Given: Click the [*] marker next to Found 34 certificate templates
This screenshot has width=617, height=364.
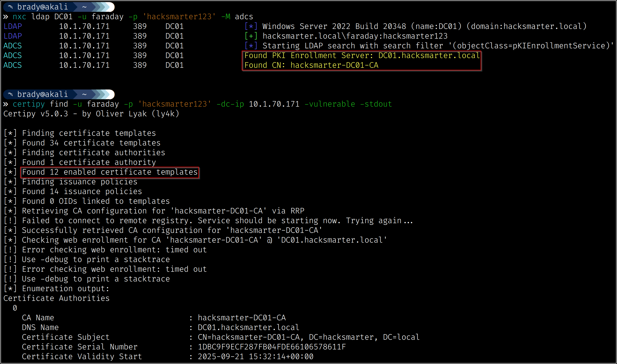Looking at the screenshot, I should (10, 143).
